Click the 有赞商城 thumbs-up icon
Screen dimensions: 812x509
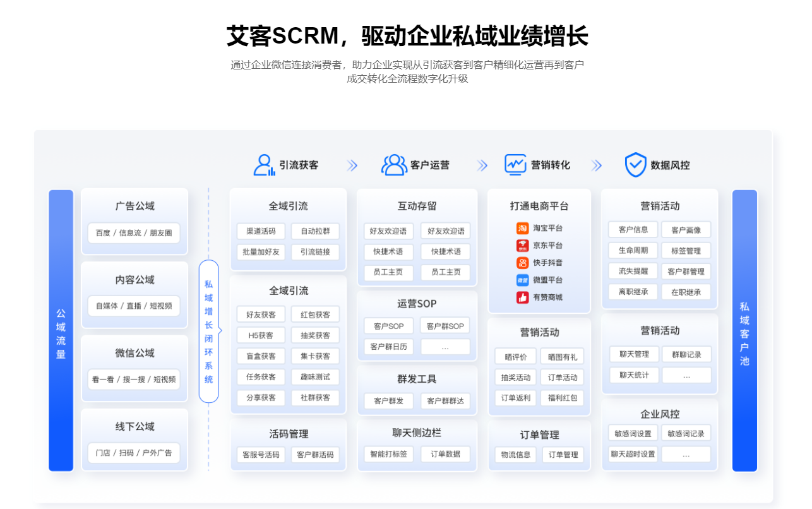(522, 297)
